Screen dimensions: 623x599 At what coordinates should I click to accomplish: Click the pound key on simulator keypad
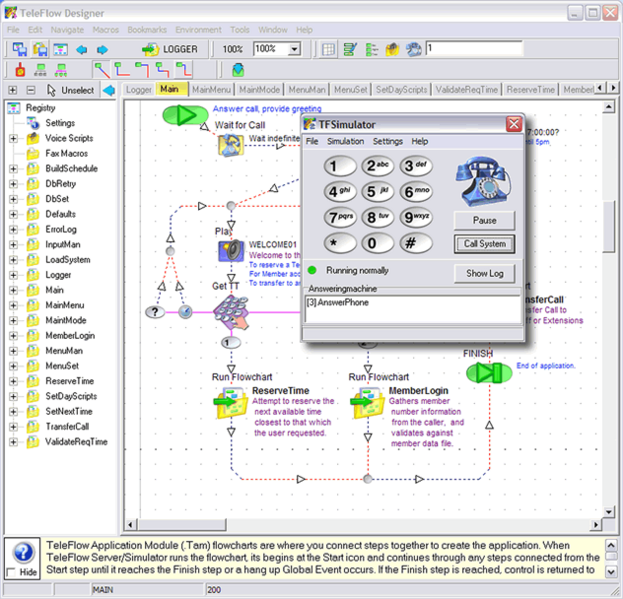click(x=416, y=243)
